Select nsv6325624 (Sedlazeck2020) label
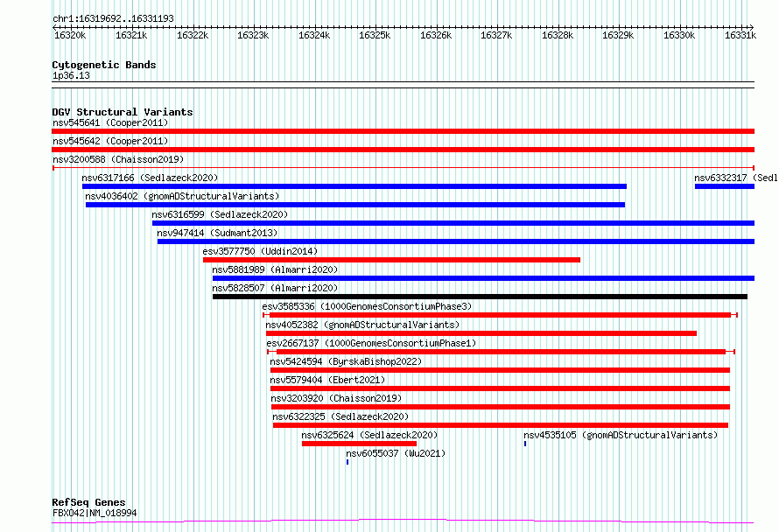This screenshot has height=532, width=779. [x=369, y=435]
